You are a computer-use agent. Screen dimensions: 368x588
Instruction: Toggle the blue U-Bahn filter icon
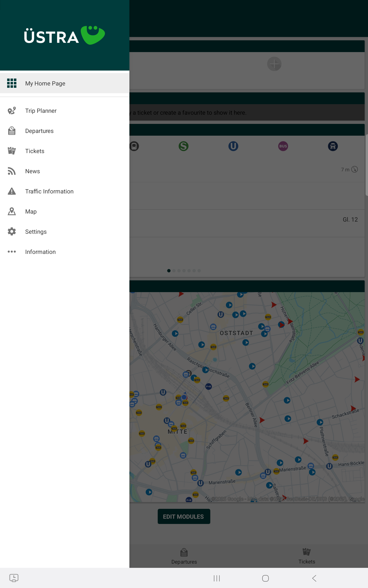click(x=233, y=146)
